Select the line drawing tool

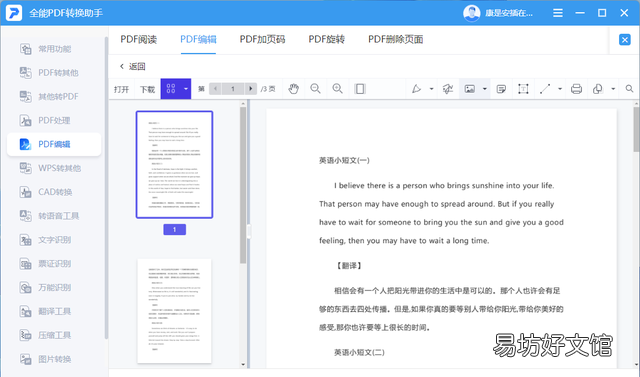point(545,89)
